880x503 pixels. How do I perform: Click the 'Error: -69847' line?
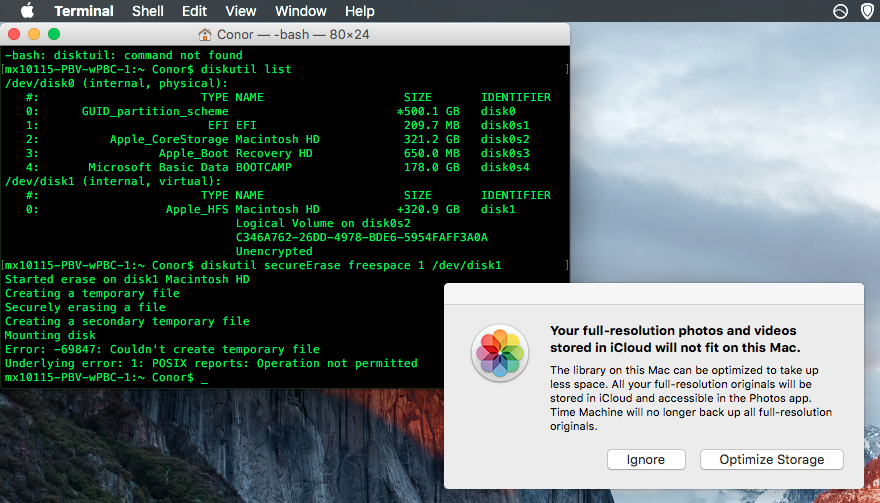(x=162, y=350)
